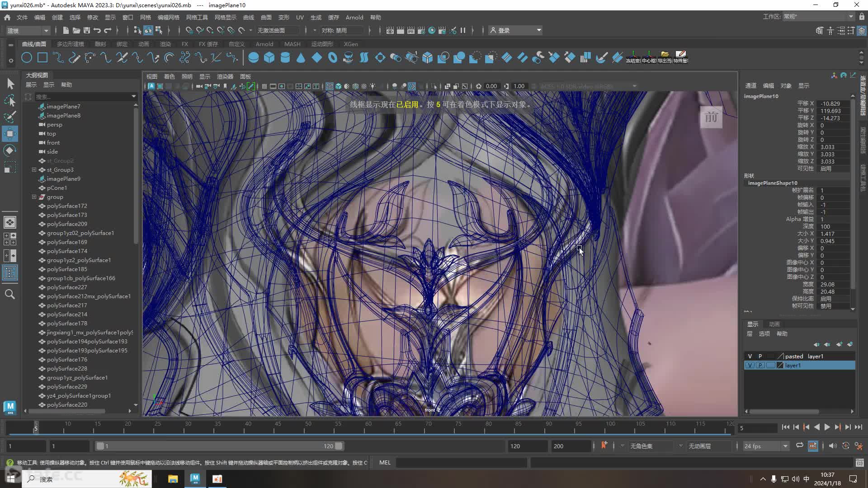Open the 登录 account dropdown

tap(515, 31)
